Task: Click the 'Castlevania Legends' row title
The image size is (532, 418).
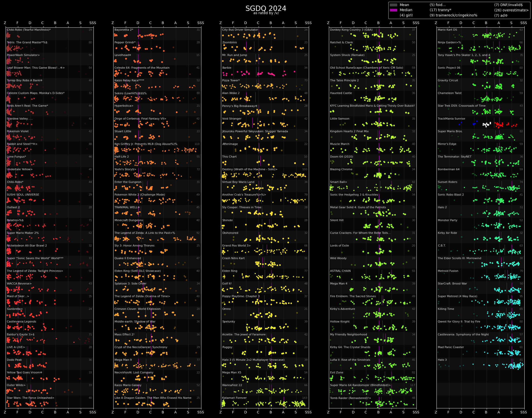Action: click(21, 321)
